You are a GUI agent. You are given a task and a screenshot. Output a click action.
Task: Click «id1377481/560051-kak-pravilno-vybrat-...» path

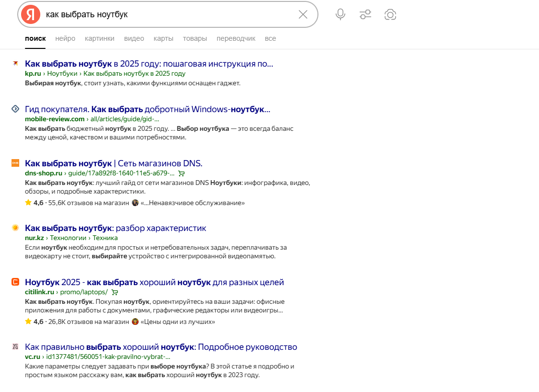point(108,357)
